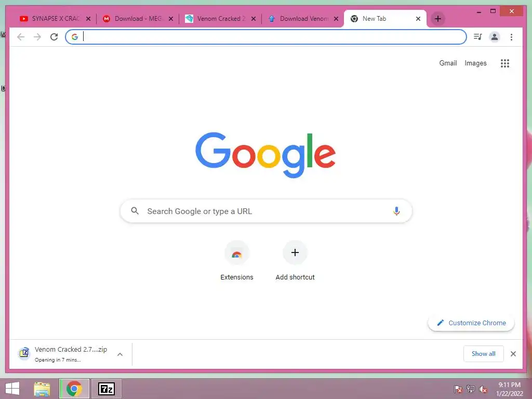Open the media control icon in toolbar

478,37
